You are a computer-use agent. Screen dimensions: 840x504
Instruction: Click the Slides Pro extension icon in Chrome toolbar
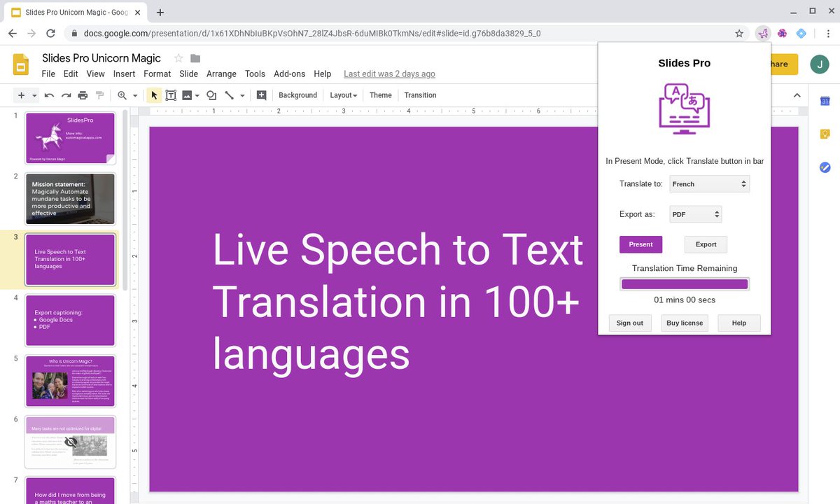pos(763,33)
